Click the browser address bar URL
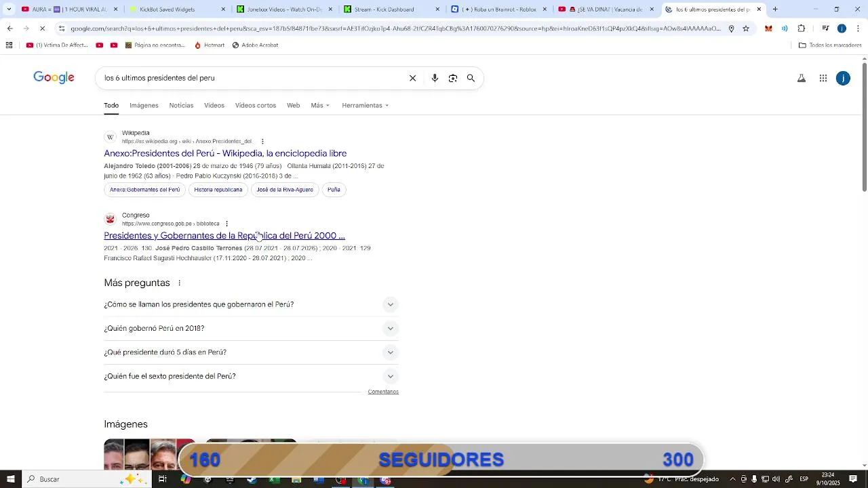 click(x=395, y=28)
